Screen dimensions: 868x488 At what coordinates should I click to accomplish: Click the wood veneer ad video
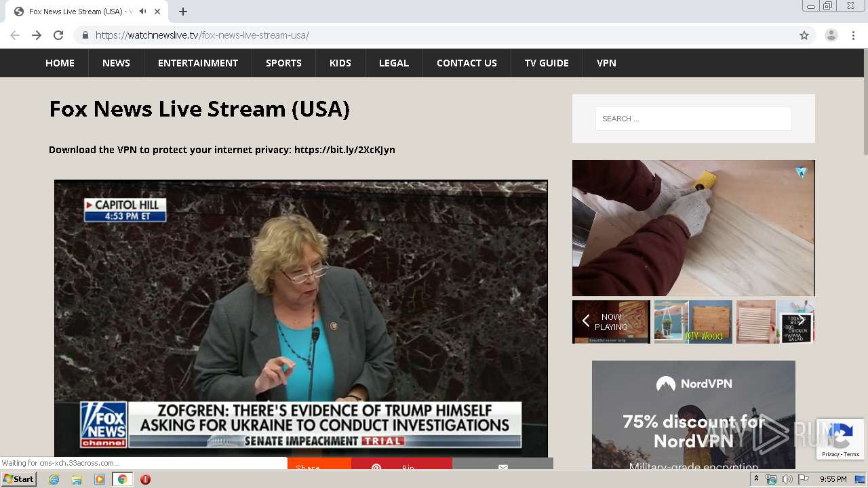tap(693, 228)
